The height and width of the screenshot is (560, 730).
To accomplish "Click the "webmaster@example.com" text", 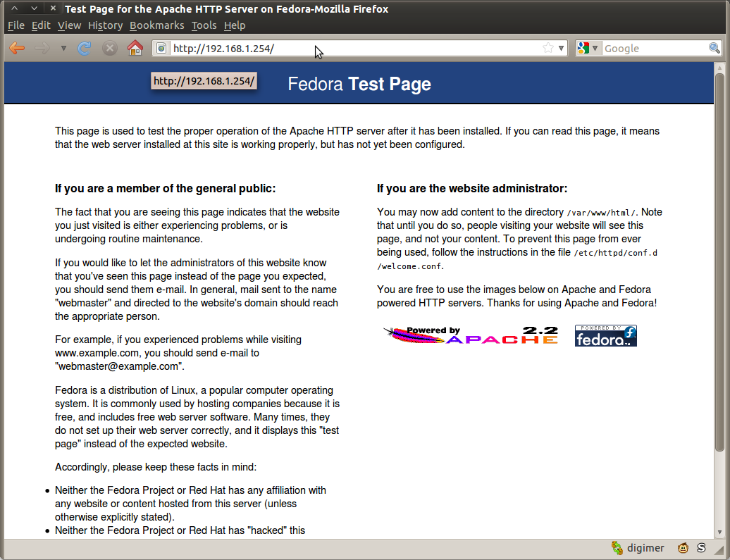I will tap(118, 366).
